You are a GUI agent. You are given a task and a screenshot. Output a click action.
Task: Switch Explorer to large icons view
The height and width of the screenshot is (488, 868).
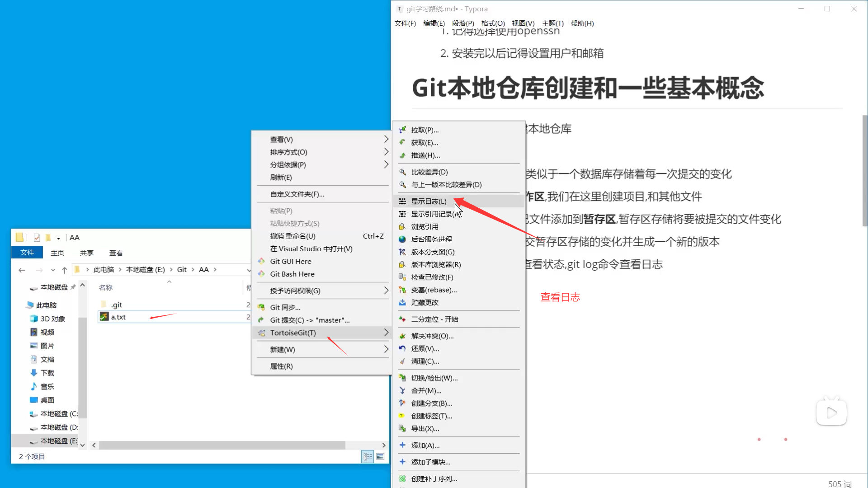(x=380, y=456)
